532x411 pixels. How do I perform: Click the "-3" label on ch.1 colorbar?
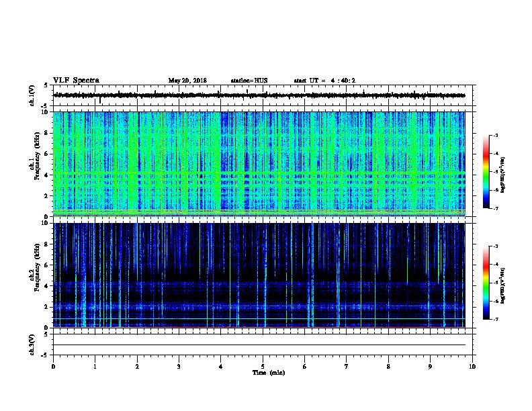[x=496, y=135]
